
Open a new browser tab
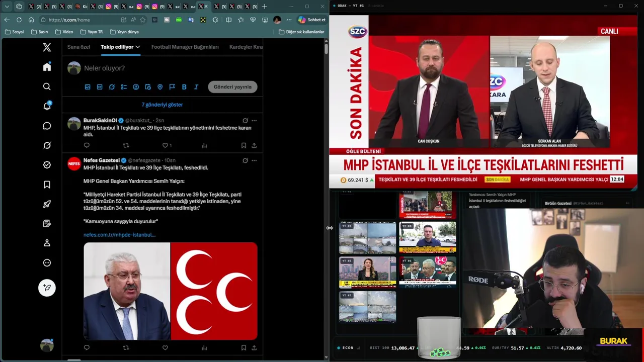point(265,7)
